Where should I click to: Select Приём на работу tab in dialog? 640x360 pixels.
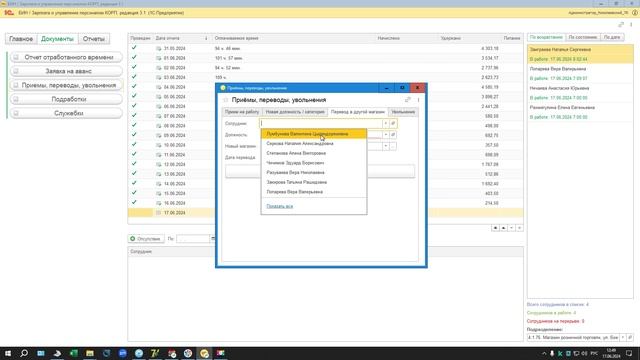pos(242,112)
